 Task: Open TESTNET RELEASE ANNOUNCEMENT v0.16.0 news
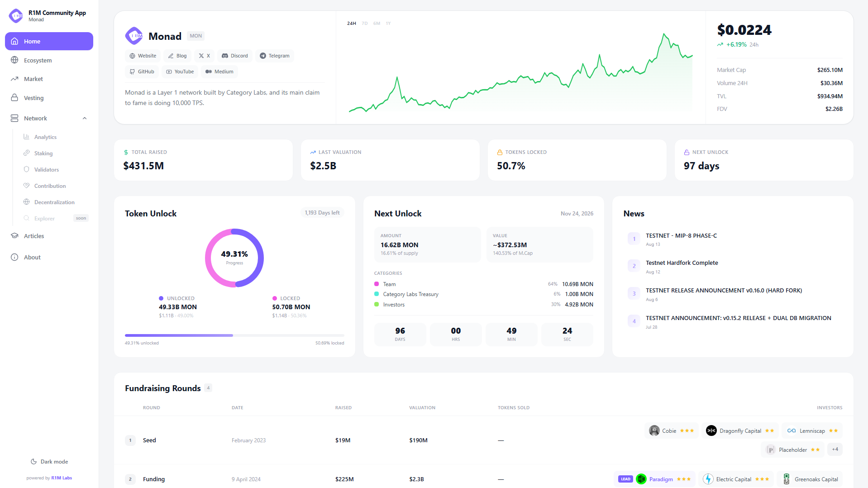pyautogui.click(x=724, y=291)
